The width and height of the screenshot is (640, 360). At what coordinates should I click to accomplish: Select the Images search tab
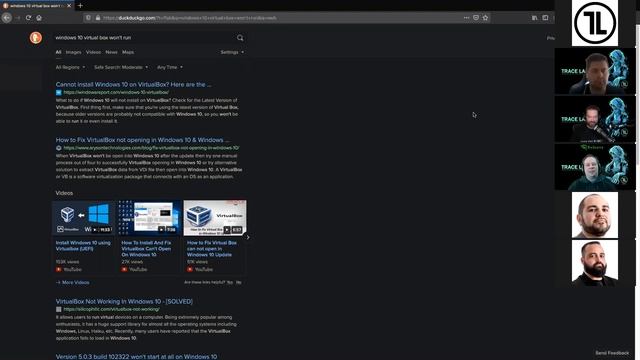click(x=73, y=52)
